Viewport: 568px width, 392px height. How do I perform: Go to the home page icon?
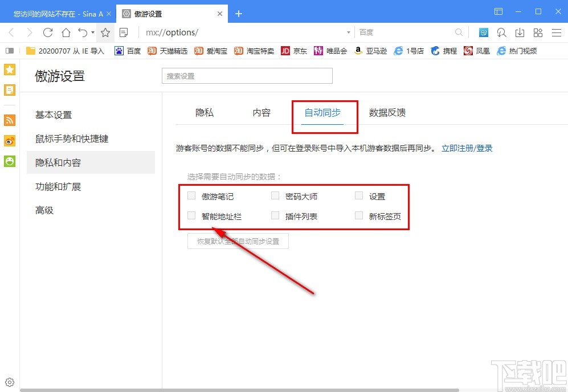(66, 32)
